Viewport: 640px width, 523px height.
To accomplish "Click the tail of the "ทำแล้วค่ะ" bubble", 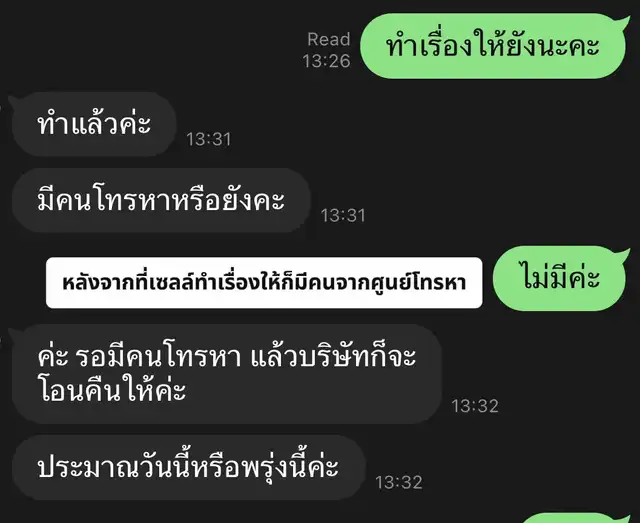I will [x=16, y=101].
